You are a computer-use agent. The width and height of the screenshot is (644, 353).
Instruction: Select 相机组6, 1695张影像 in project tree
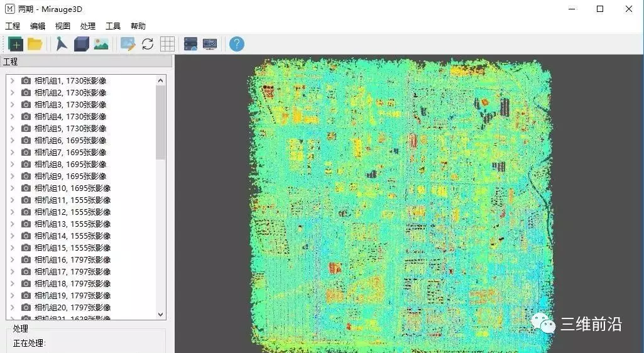[70, 141]
